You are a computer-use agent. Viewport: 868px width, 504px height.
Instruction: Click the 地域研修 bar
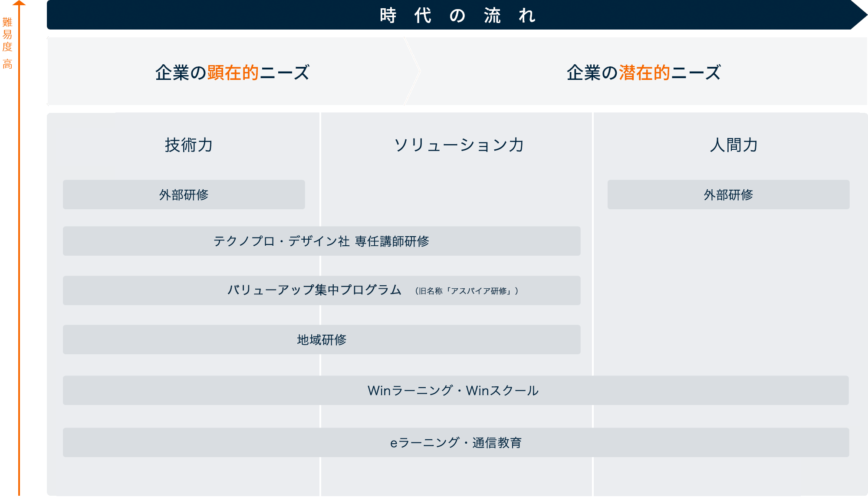(x=321, y=339)
